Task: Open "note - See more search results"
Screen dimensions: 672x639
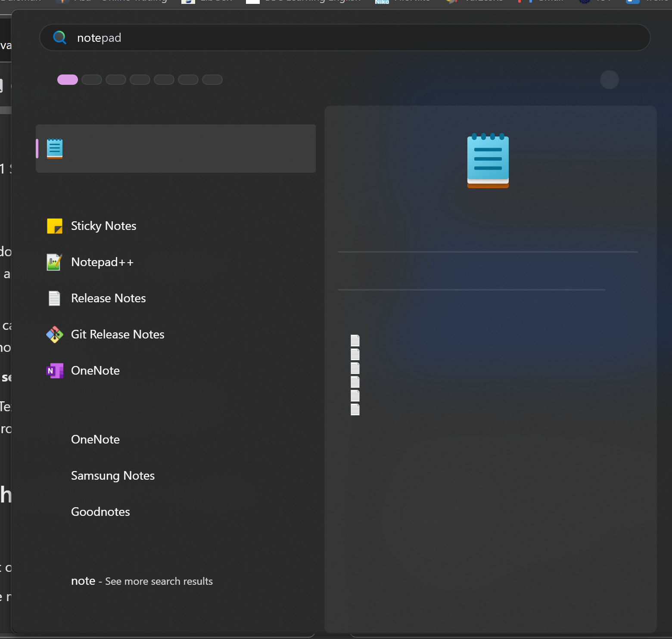Action: [x=142, y=581]
